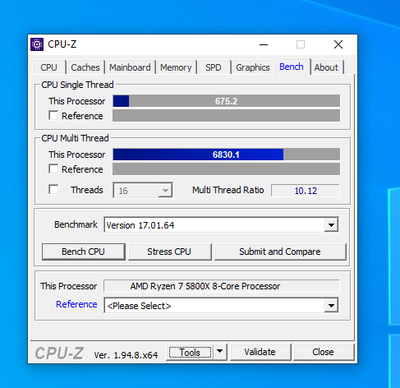Click the AMD Ryzen 7 5800X processor name field
The height and width of the screenshot is (388, 400).
(x=221, y=286)
